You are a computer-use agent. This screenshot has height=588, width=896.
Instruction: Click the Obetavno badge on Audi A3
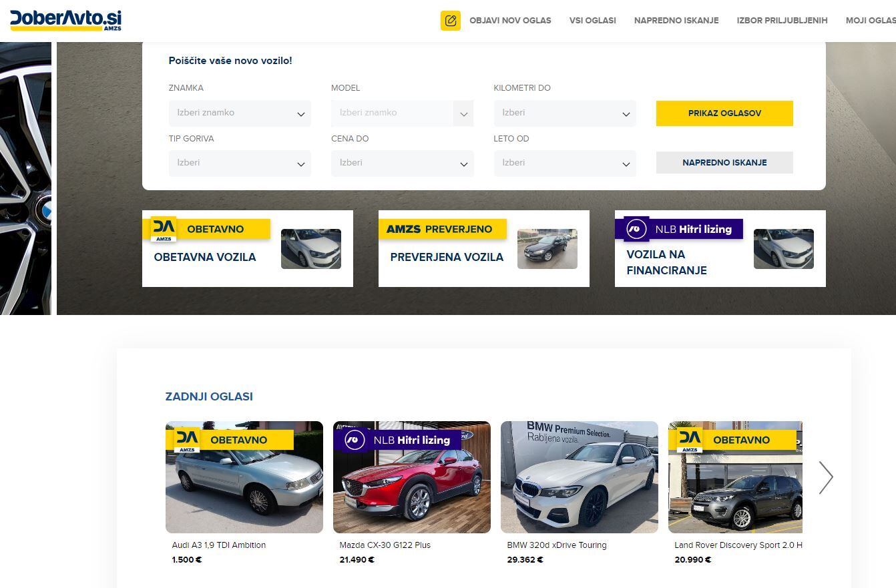(234, 440)
